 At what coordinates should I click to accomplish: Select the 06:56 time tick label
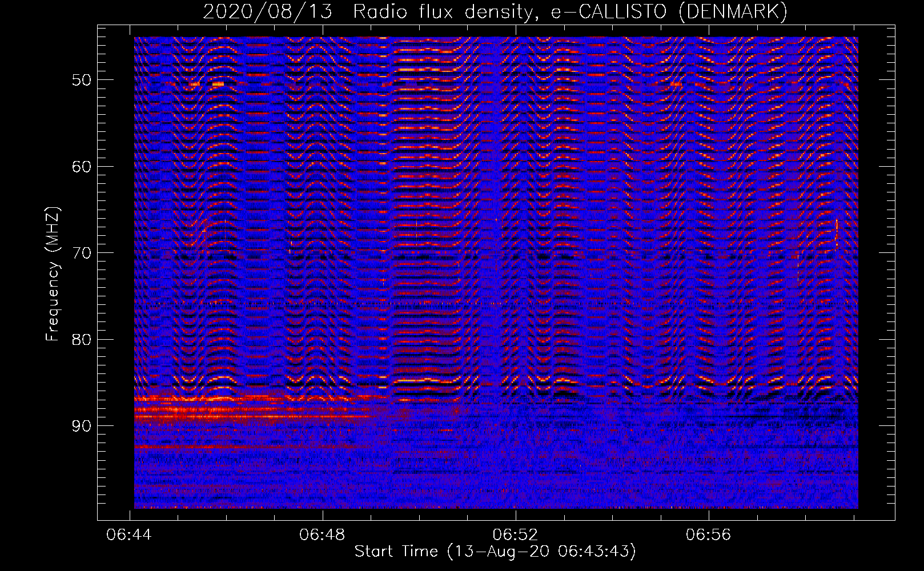pos(708,535)
